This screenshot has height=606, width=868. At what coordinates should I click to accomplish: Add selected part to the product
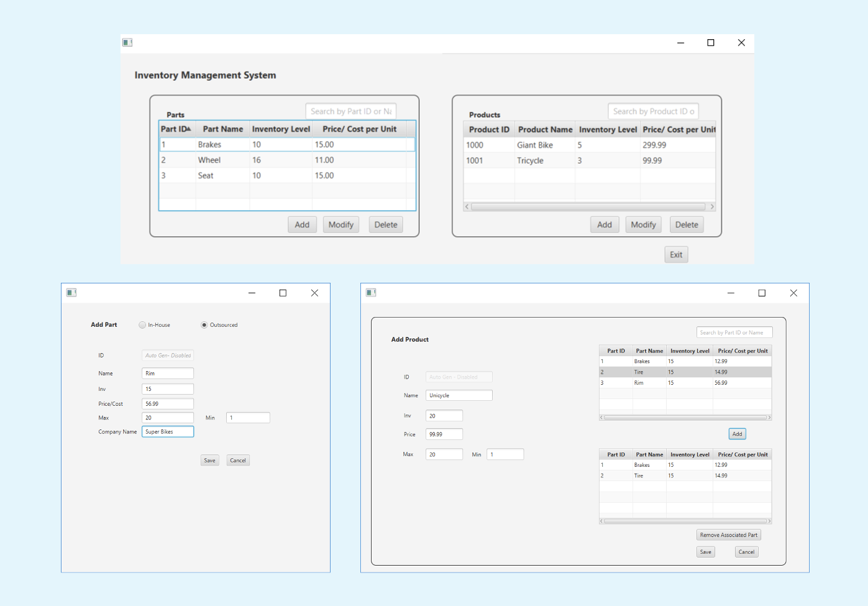737,434
